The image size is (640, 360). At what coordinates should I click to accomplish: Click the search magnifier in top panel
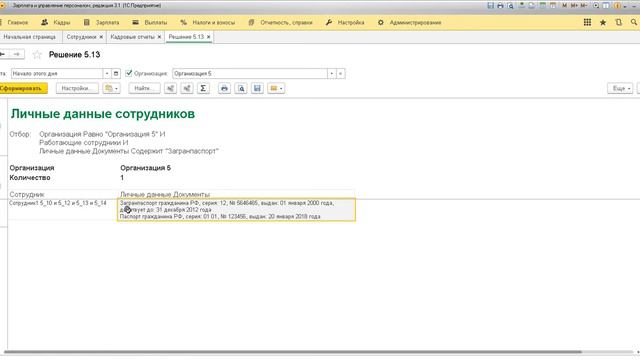coord(634,22)
